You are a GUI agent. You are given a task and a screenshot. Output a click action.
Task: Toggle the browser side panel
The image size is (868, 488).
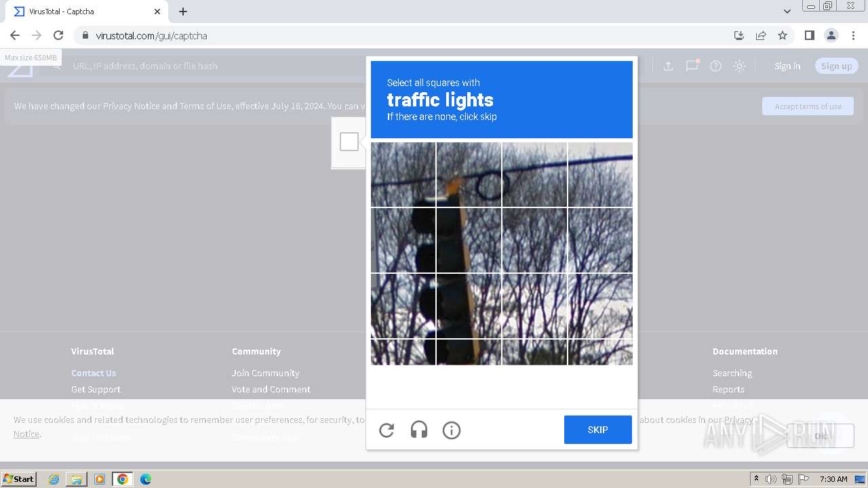click(809, 35)
